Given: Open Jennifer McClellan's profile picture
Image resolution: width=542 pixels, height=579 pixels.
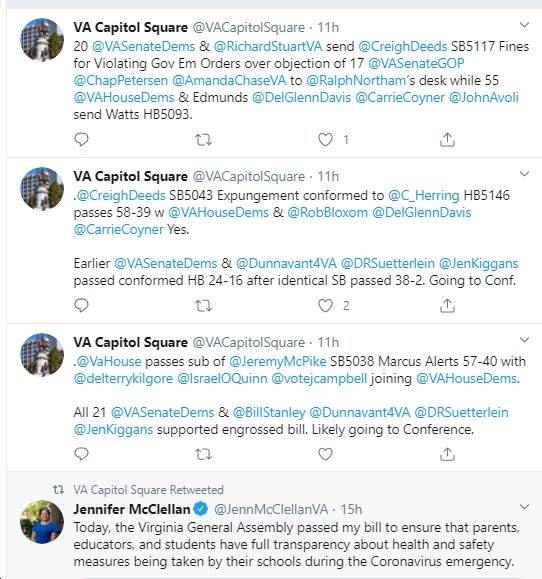Looking at the screenshot, I should 42,522.
